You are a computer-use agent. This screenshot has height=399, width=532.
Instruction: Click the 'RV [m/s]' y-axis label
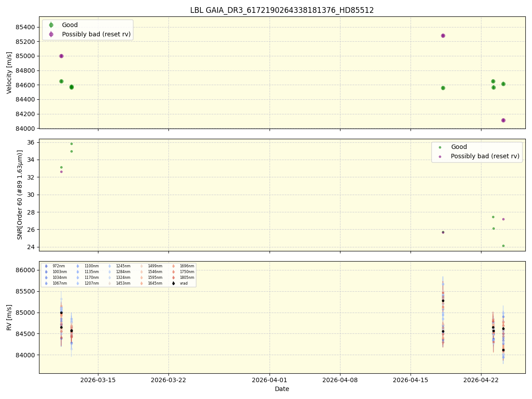click(x=9, y=317)
